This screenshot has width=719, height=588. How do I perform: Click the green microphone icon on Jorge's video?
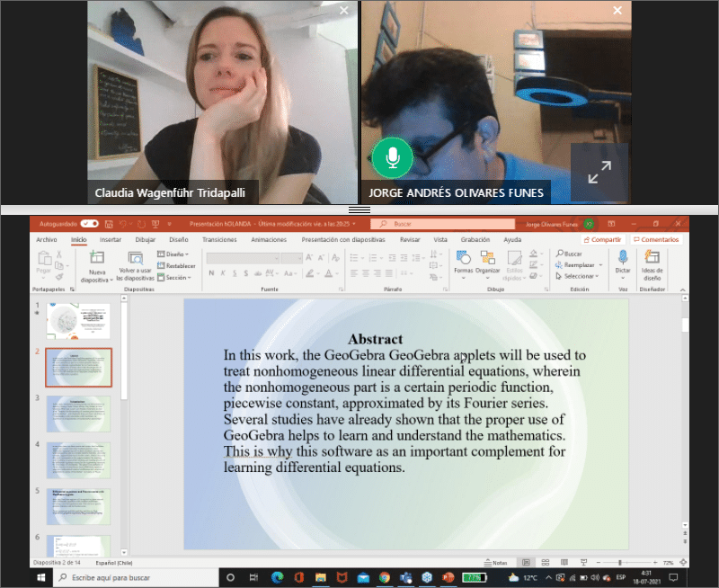point(393,158)
